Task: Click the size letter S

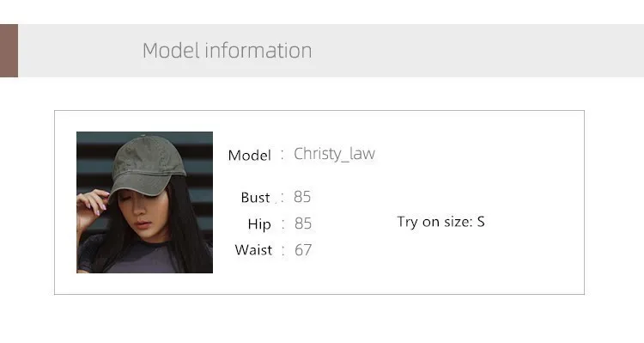Action: 481,222
